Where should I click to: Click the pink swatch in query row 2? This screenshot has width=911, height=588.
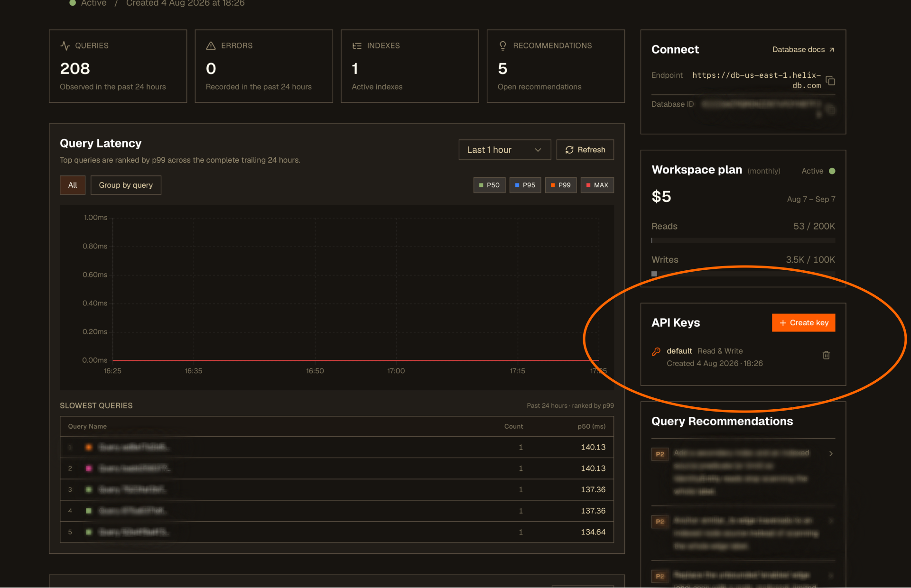click(89, 469)
